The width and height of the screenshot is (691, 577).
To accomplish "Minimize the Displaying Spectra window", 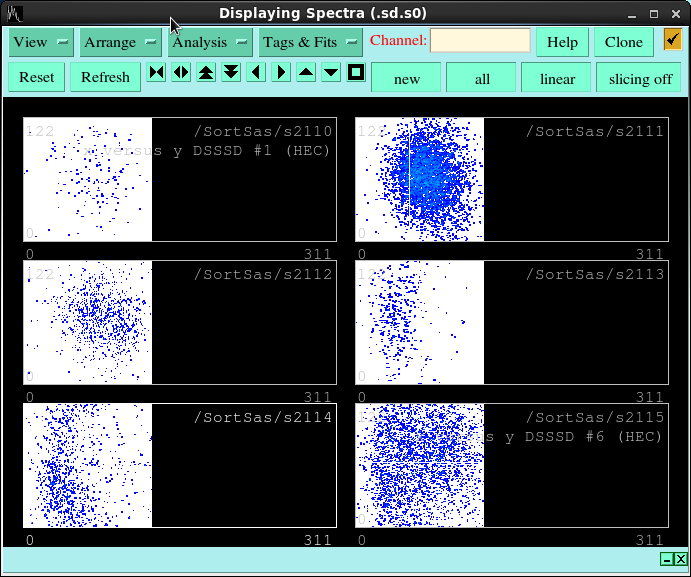I will pyautogui.click(x=632, y=15).
